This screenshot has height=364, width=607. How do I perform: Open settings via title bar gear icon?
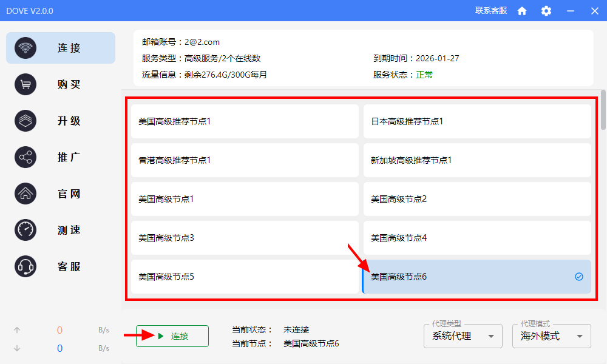point(546,11)
